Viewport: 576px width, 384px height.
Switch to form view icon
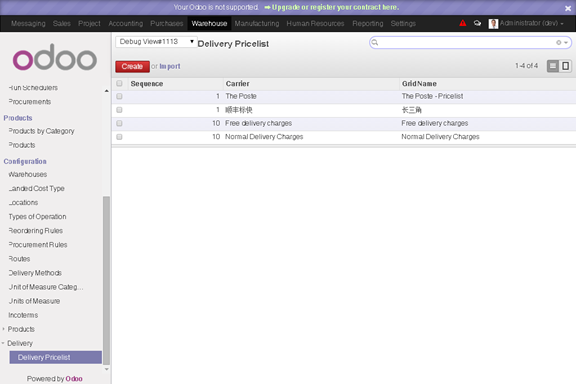[x=565, y=66]
